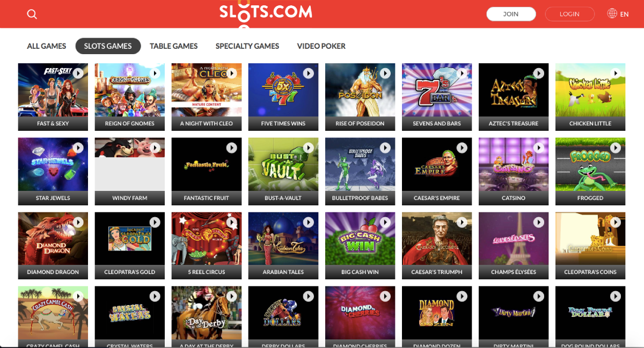Viewport: 644px width, 348px height.
Task: Open the Table Games tab
Action: click(x=174, y=46)
